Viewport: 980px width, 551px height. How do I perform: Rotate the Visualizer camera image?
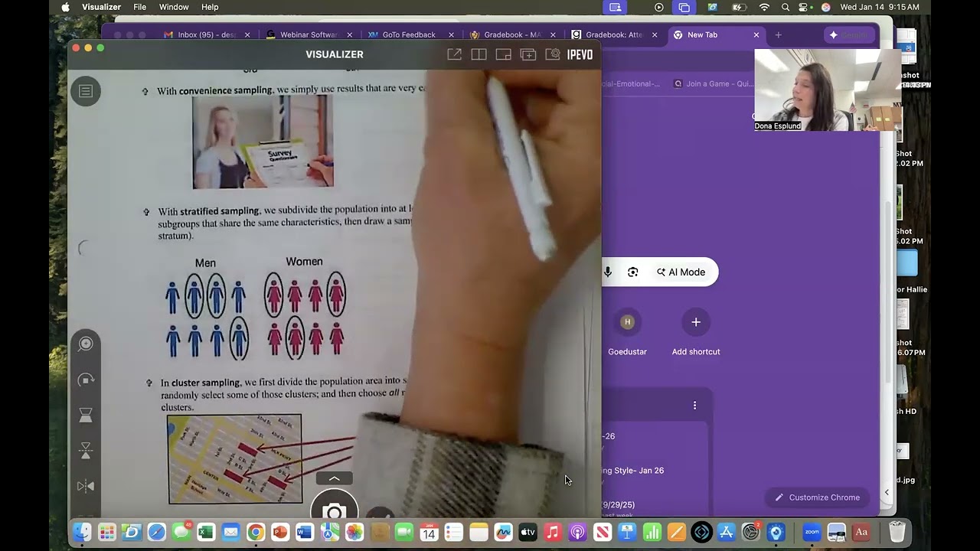86,380
